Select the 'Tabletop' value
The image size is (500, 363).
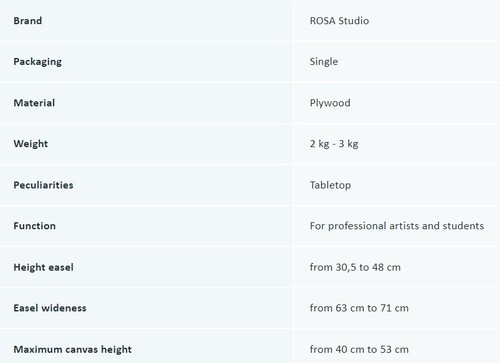tap(330, 185)
